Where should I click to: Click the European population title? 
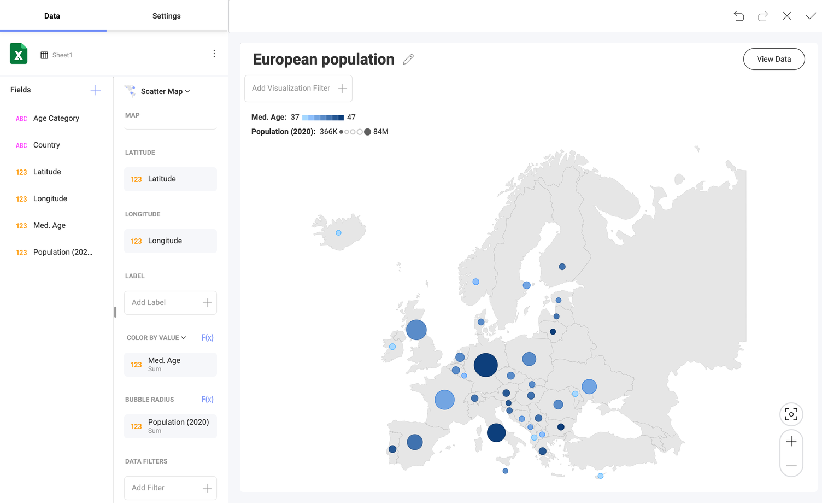pyautogui.click(x=324, y=59)
